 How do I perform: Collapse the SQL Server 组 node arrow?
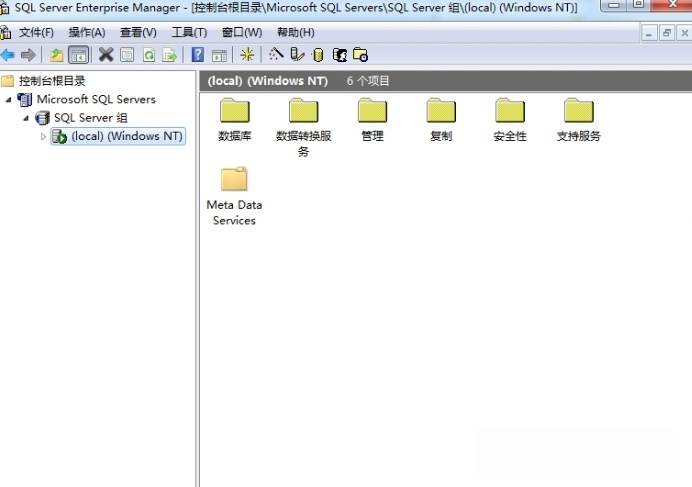[26, 118]
